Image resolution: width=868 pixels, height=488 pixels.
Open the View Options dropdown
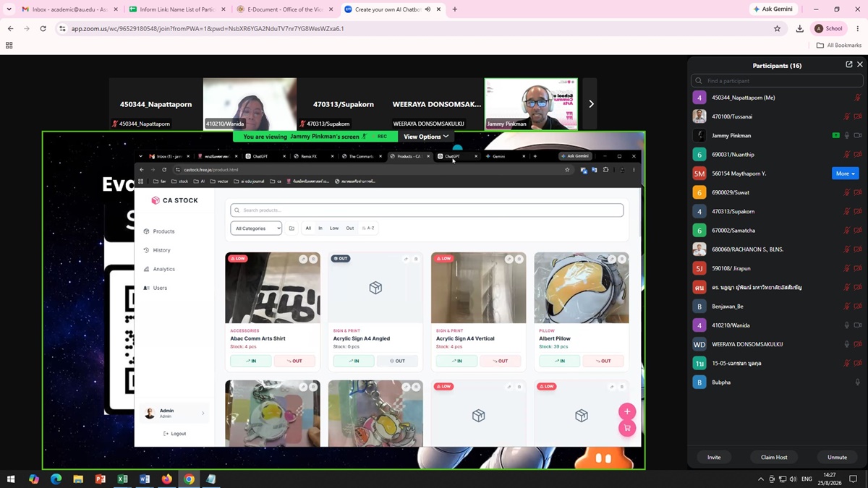(x=426, y=136)
